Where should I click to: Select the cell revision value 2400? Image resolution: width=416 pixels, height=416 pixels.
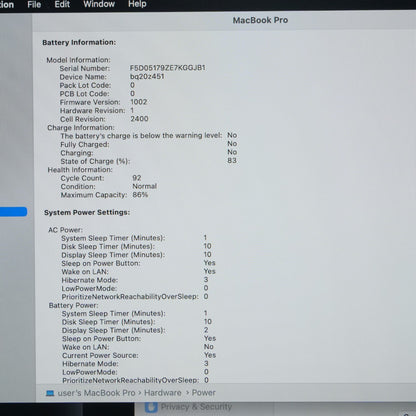click(x=139, y=119)
